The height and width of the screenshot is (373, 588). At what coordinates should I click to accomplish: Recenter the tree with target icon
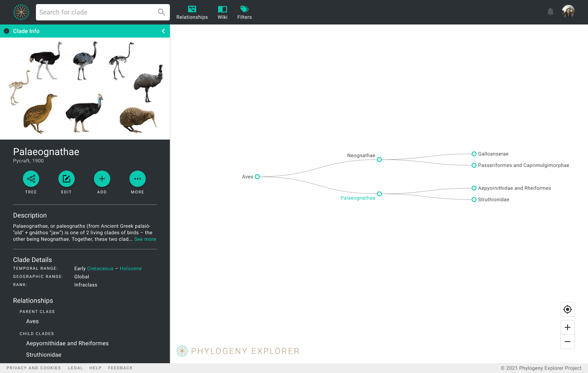click(568, 309)
